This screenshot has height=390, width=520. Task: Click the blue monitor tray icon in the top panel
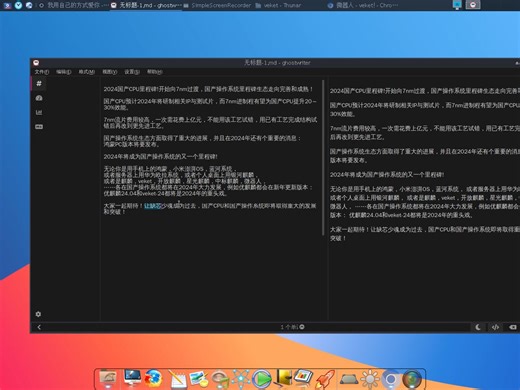pyautogui.click(x=457, y=5)
